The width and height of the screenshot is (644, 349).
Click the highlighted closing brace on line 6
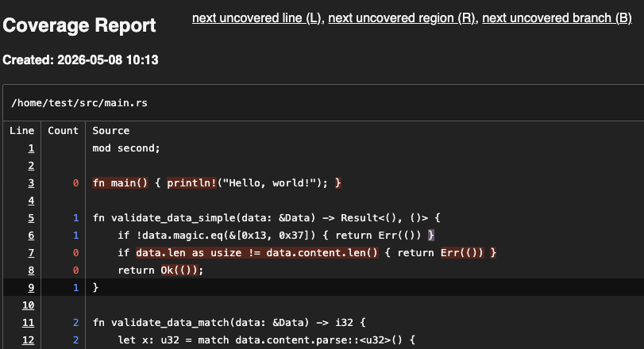[431, 236]
